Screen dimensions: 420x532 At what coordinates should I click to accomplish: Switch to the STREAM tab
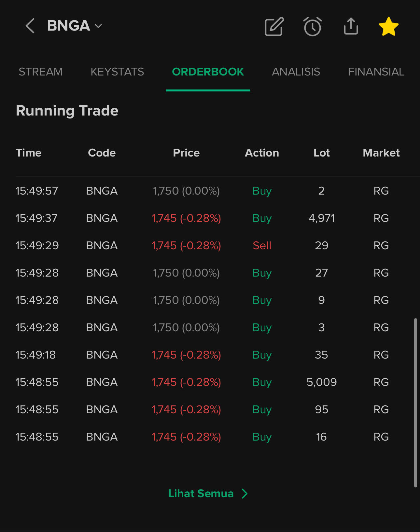(40, 72)
